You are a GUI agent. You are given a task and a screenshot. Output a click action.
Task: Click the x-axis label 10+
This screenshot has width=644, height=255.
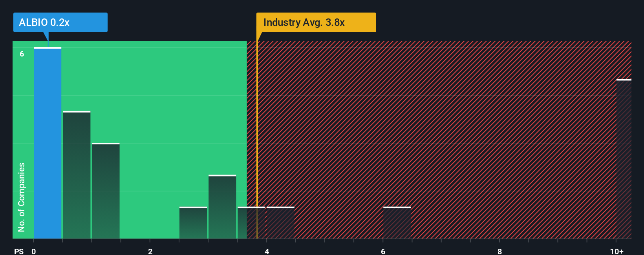[x=617, y=251]
